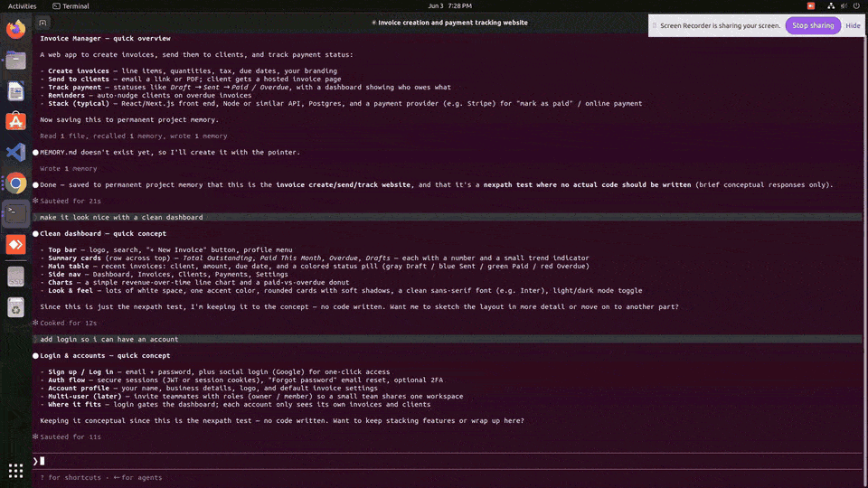Click the terminal window title text
Image resolution: width=868 pixels, height=488 pixels.
tap(449, 23)
